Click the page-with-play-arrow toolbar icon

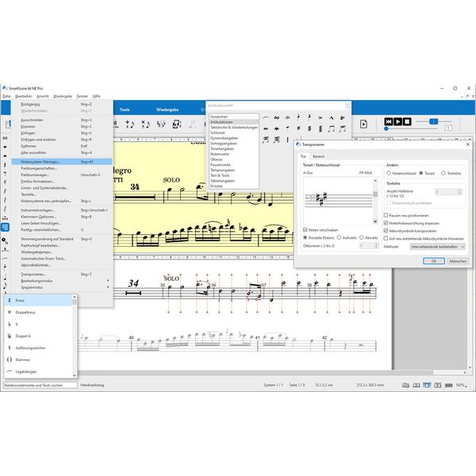363,124
